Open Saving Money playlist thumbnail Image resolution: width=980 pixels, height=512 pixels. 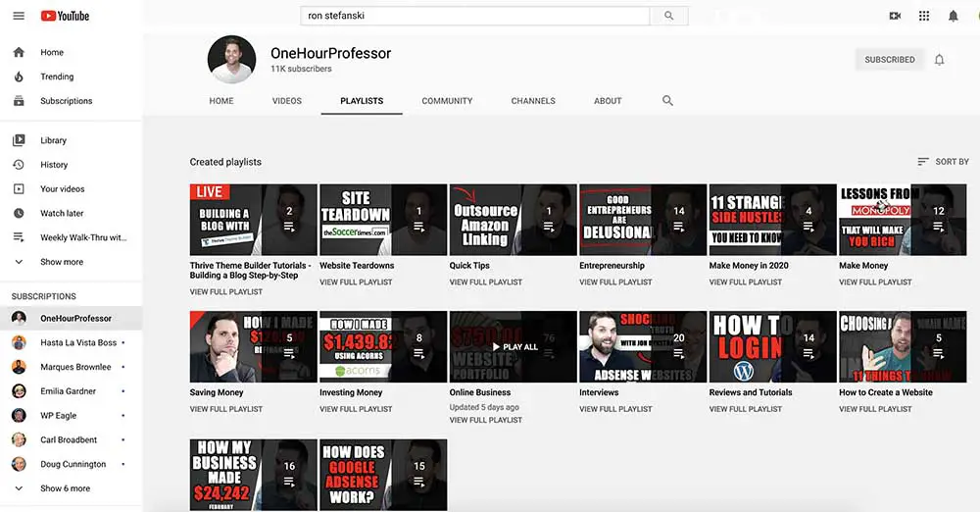click(253, 347)
